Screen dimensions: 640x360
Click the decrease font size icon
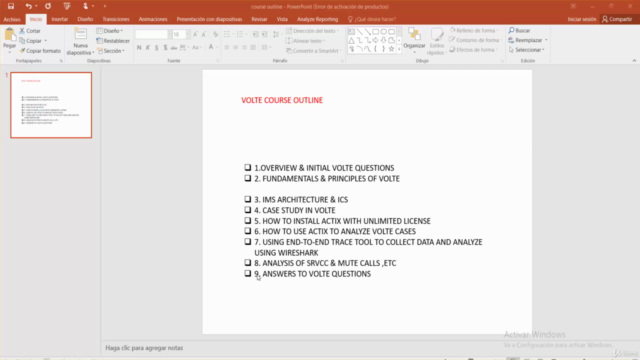pos(204,34)
